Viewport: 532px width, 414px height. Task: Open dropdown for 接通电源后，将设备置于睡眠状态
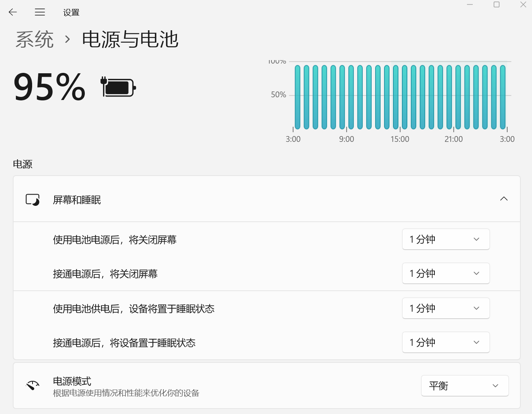click(x=446, y=342)
